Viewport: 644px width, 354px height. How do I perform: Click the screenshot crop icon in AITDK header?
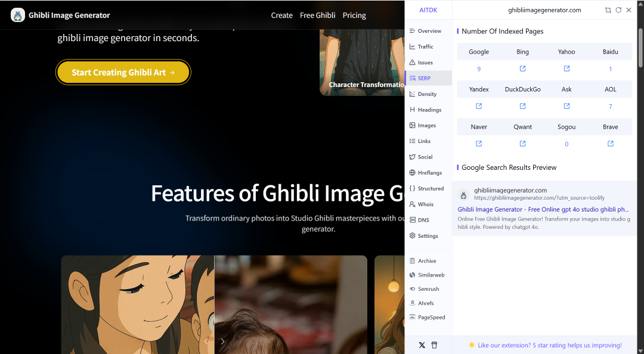(608, 10)
